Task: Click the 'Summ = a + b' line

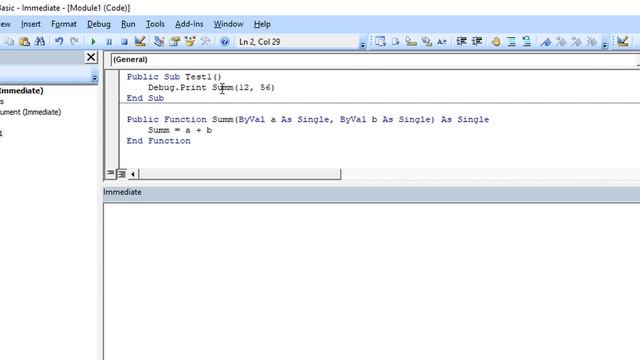Action: tap(180, 130)
